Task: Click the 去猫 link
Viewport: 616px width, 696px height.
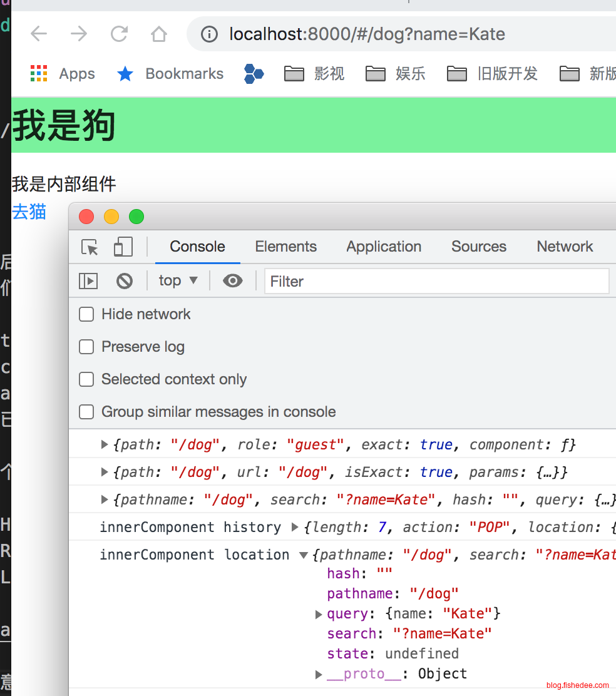Action: pos(29,212)
